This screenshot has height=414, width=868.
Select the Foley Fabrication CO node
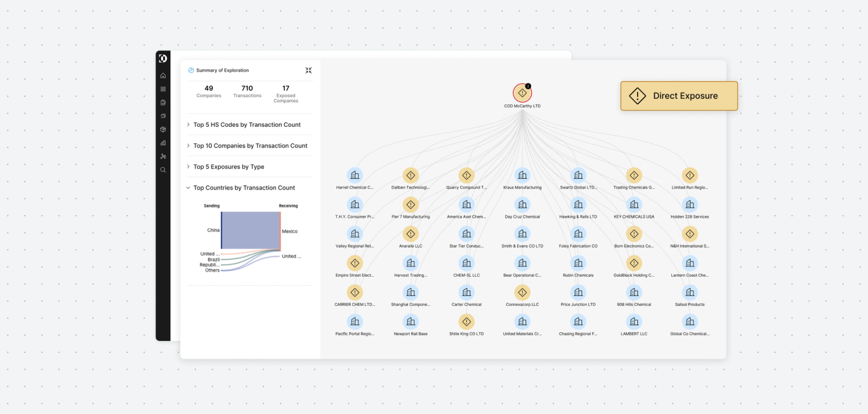pos(578,234)
